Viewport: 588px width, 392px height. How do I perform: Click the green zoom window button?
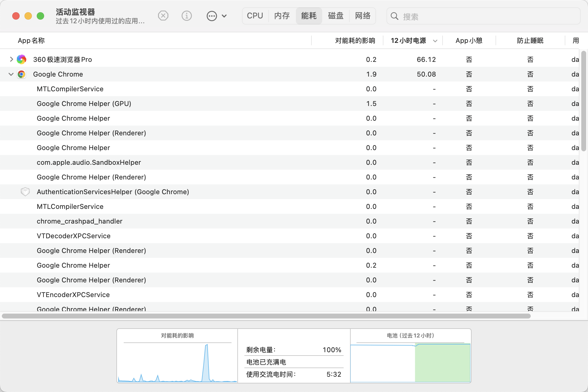[x=40, y=16]
